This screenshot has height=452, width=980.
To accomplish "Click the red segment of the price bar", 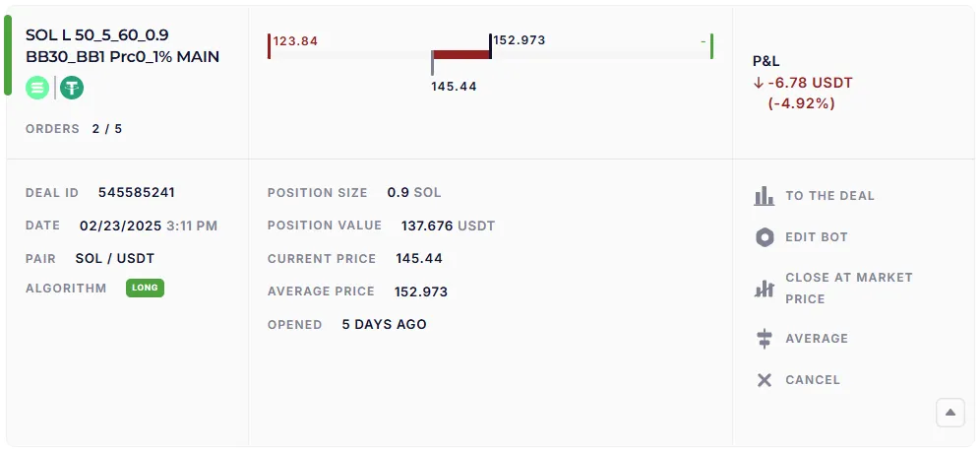I will (x=460, y=55).
